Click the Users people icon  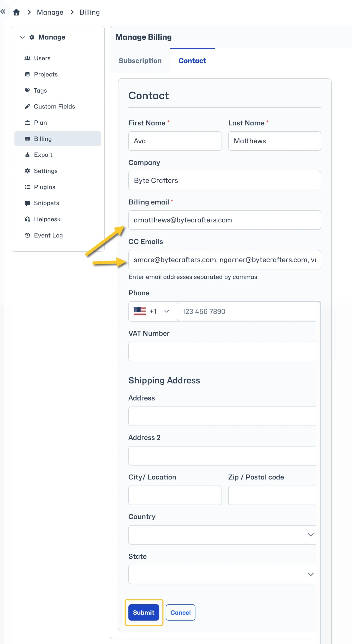27,58
